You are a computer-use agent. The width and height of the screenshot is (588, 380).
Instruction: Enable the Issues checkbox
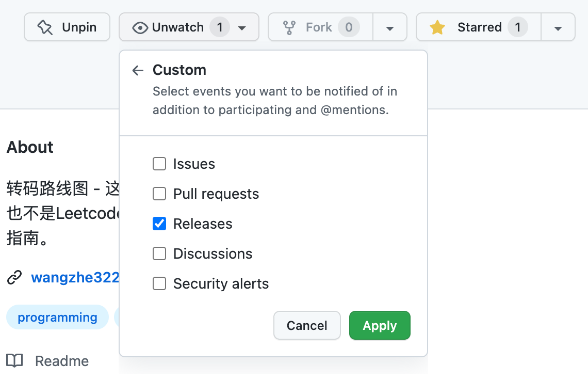click(159, 164)
